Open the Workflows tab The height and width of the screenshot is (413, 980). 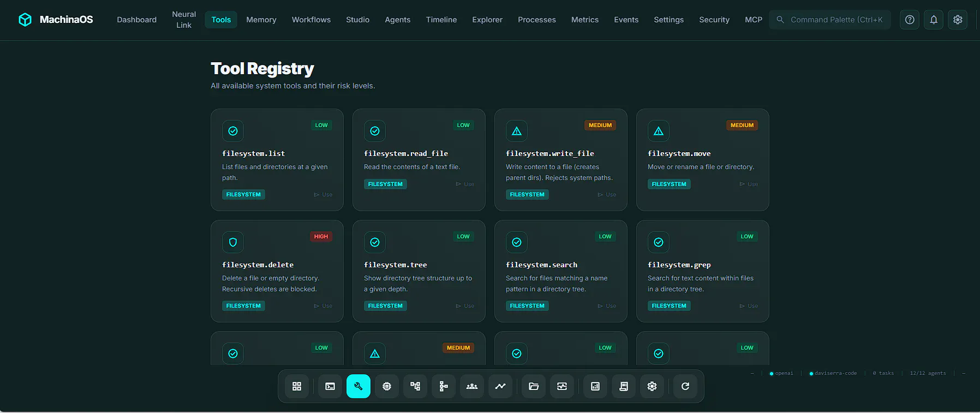(x=311, y=20)
